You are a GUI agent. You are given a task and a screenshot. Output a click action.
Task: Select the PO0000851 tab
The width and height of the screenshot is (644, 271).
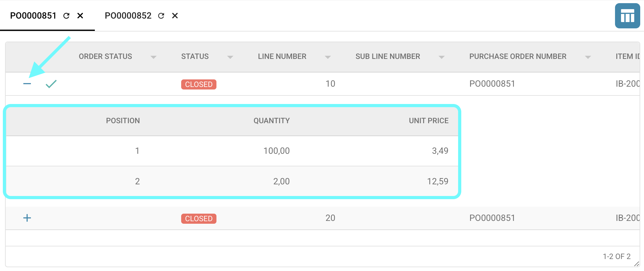click(x=33, y=16)
